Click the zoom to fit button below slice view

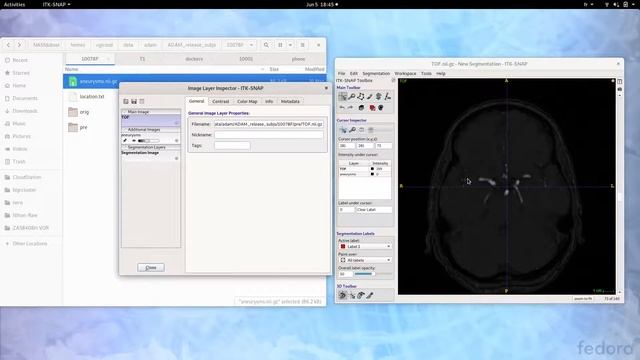pos(583,299)
